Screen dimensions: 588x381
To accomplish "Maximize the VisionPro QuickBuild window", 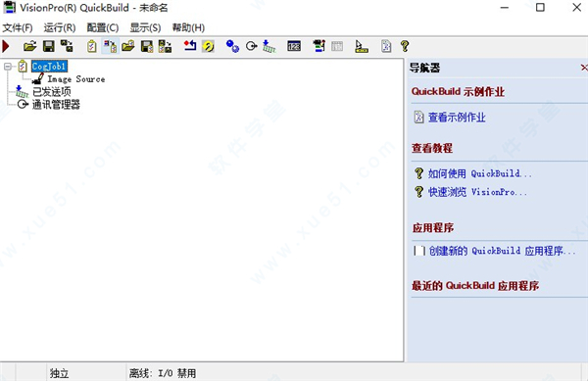I will tap(540, 8).
